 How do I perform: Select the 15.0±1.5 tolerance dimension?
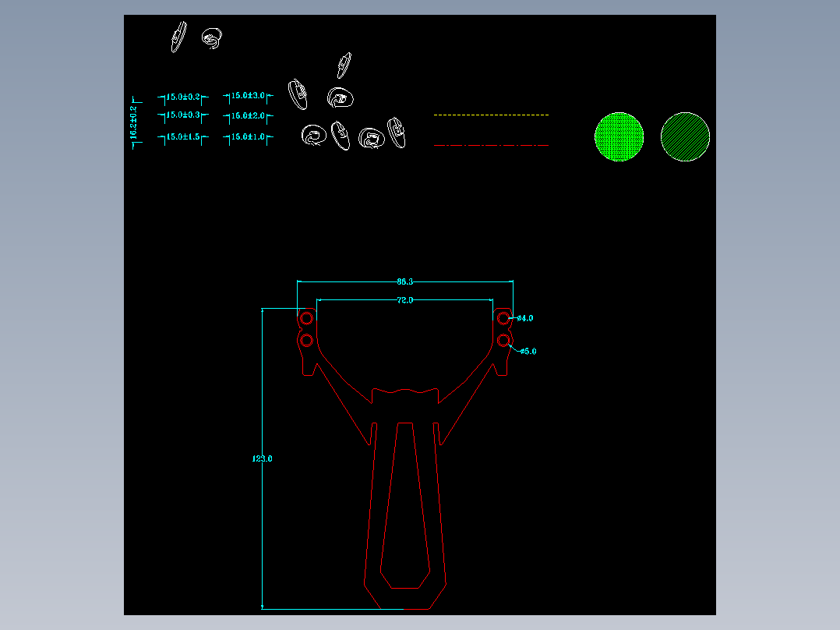point(182,137)
